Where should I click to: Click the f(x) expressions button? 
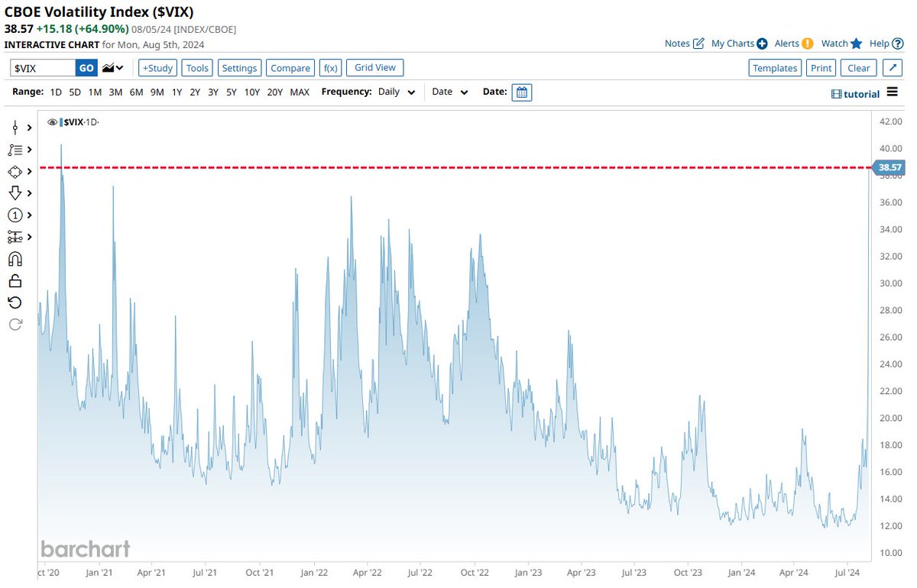point(331,68)
